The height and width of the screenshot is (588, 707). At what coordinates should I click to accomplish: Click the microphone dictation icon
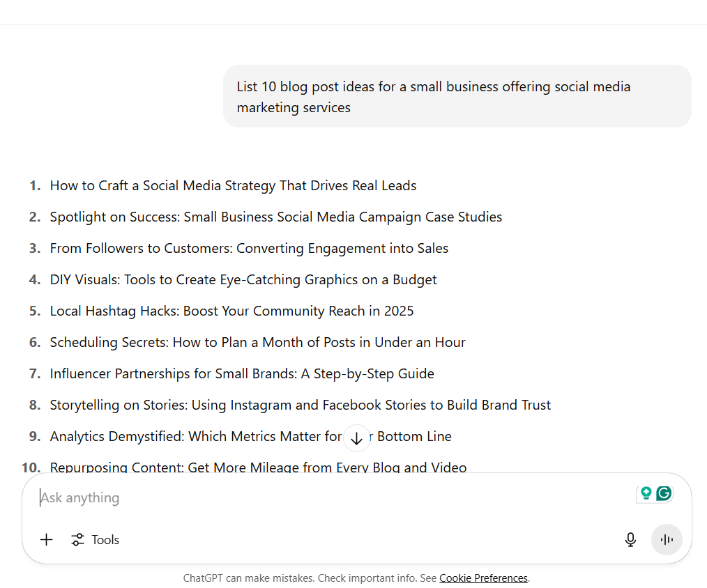[630, 539]
